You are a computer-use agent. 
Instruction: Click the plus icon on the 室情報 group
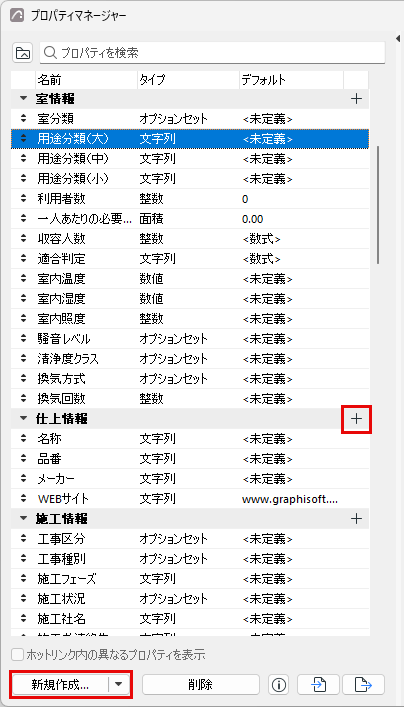coord(356,99)
